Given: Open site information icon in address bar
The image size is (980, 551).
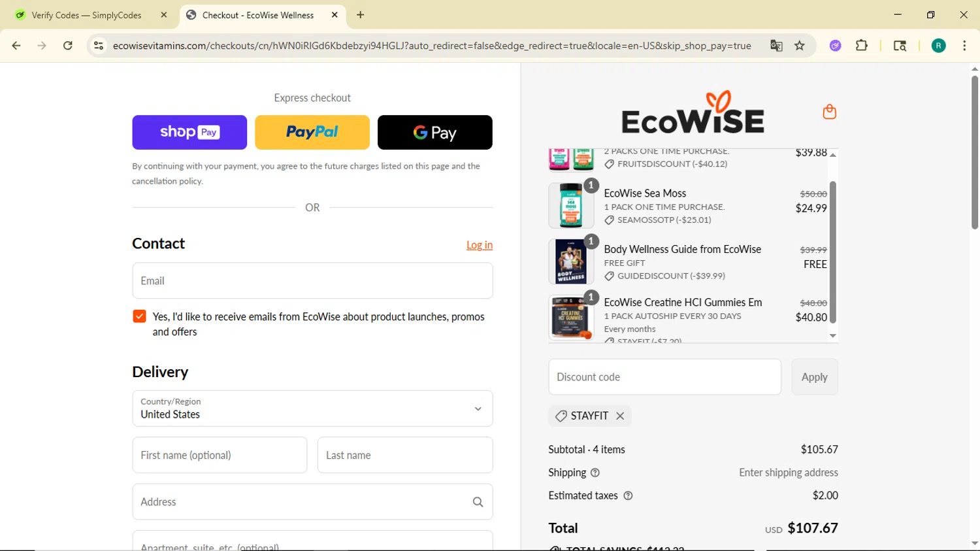Looking at the screenshot, I should 99,46.
